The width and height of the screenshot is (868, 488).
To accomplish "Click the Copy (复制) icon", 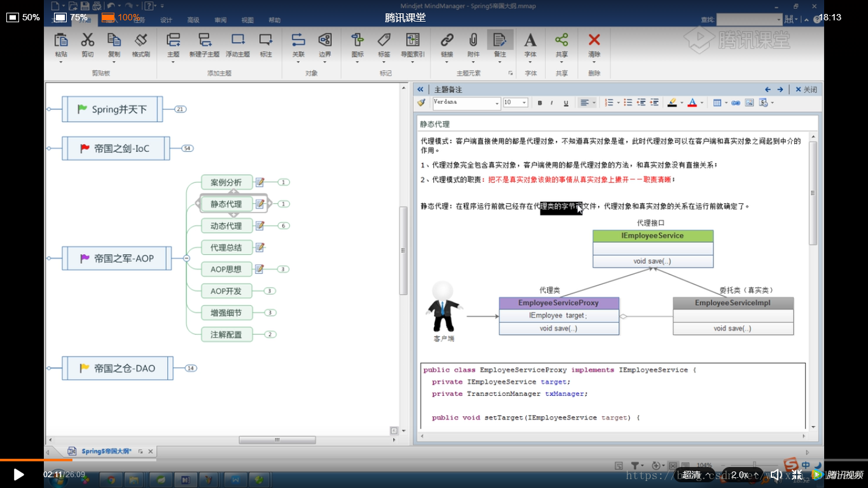I will [114, 40].
